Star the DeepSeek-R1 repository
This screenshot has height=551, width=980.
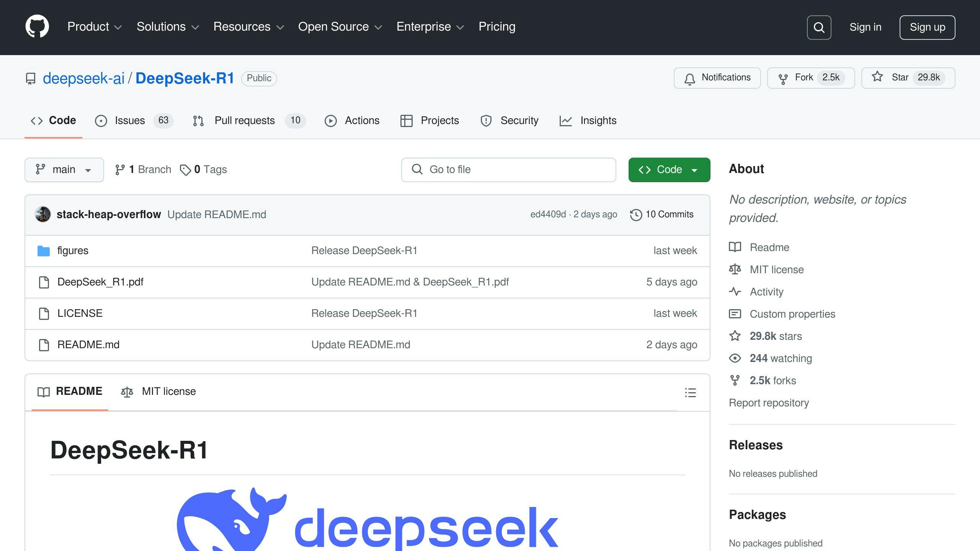(908, 78)
